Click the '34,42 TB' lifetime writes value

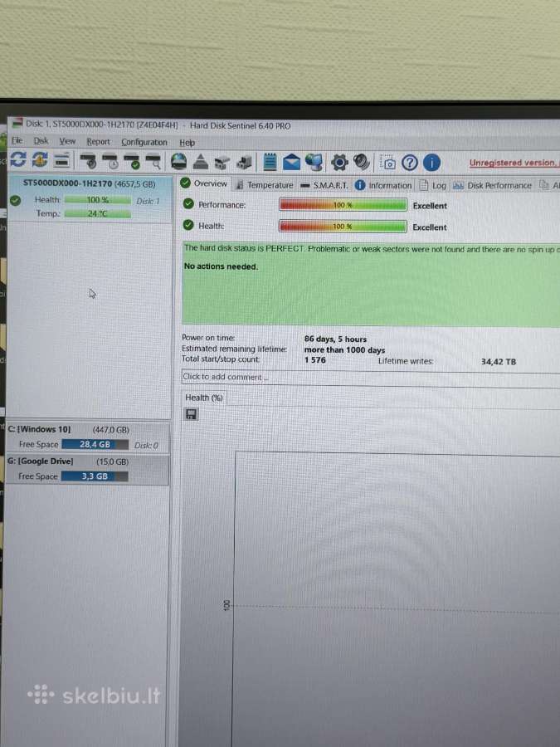pos(498,362)
